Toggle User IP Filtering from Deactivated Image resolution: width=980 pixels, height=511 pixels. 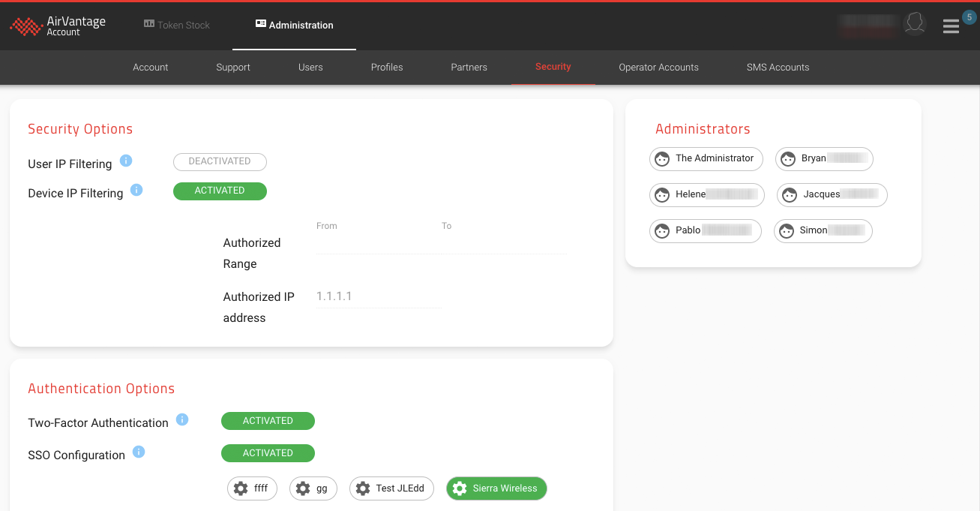(220, 161)
